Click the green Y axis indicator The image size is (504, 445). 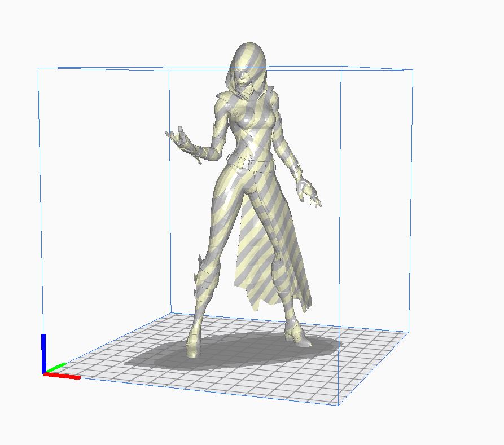tap(55, 368)
